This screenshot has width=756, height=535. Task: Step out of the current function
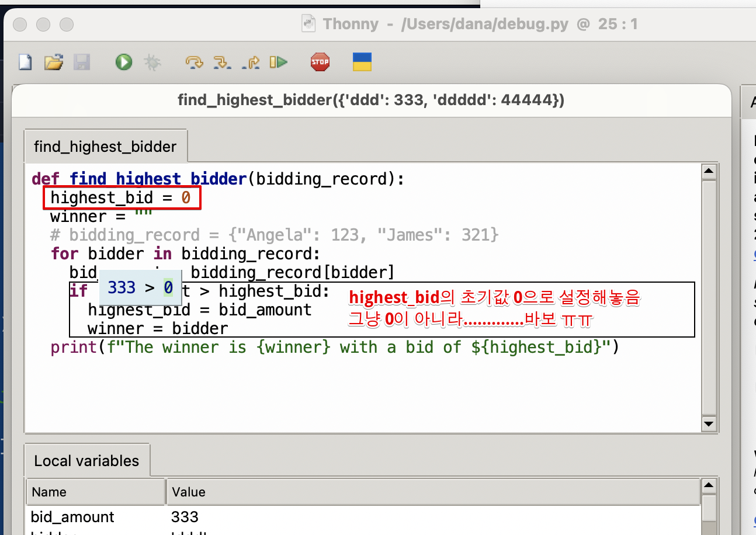[x=250, y=62]
